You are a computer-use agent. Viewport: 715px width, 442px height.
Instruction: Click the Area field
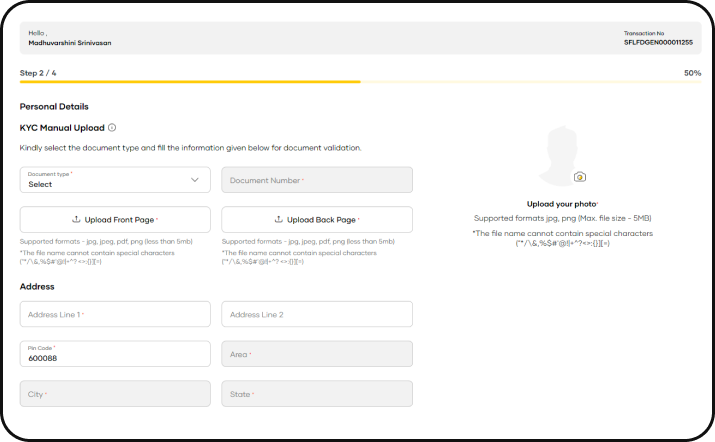(317, 354)
